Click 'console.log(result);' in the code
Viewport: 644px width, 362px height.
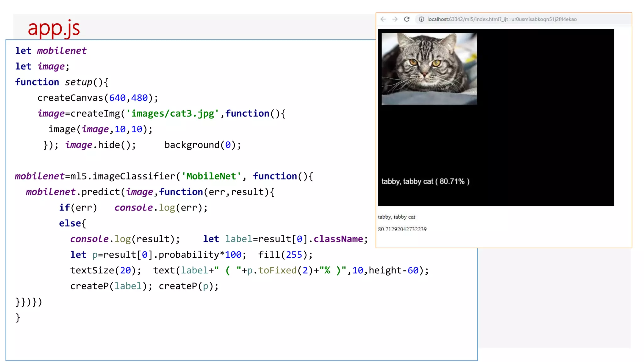pyautogui.click(x=125, y=239)
